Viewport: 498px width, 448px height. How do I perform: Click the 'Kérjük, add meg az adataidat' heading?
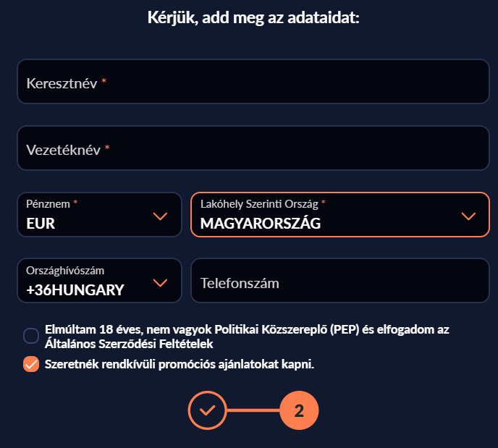pos(253,17)
